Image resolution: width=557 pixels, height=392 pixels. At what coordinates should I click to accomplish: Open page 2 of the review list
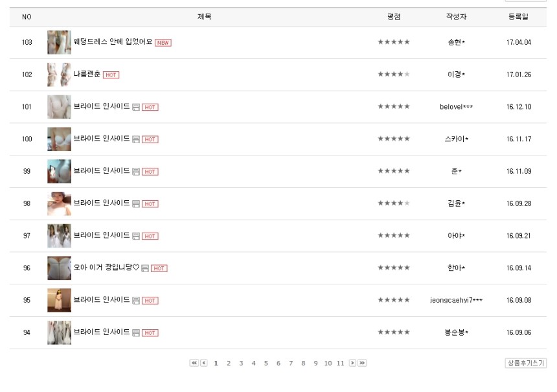(x=229, y=363)
